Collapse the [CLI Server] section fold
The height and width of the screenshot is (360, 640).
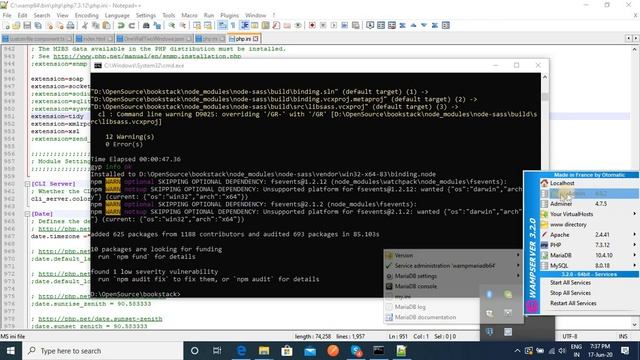click(x=27, y=184)
